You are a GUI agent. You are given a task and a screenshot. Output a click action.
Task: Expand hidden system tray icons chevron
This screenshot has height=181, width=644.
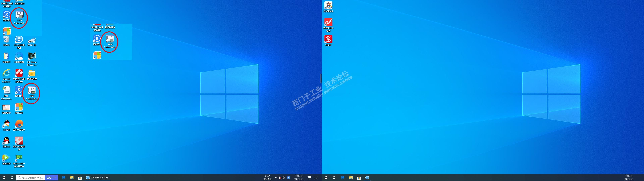[x=276, y=178]
